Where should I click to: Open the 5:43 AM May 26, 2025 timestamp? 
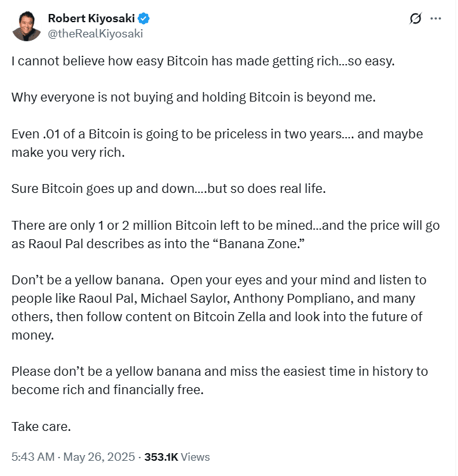coord(73,456)
